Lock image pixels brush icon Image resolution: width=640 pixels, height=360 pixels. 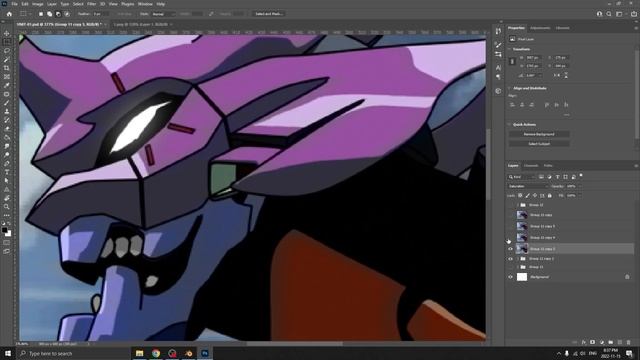527,196
